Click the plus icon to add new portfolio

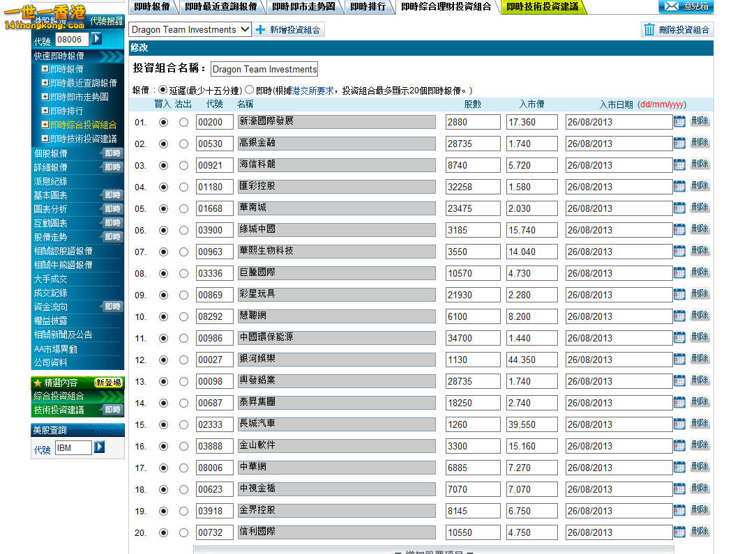coord(260,30)
